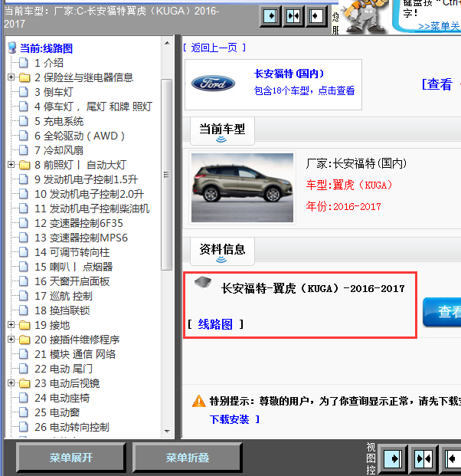461x476 pixels.
Task: Select 13 变速器控制MPS6
Action: click(x=81, y=238)
